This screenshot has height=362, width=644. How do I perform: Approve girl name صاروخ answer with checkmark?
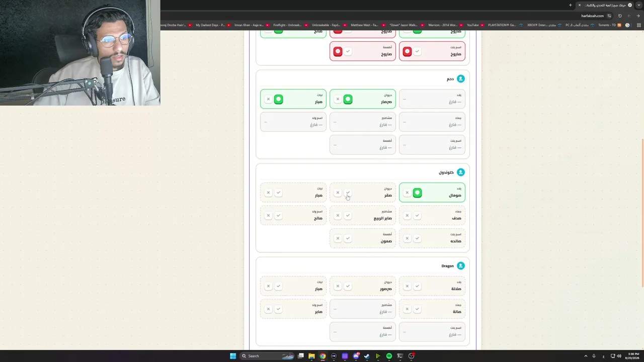417,51
